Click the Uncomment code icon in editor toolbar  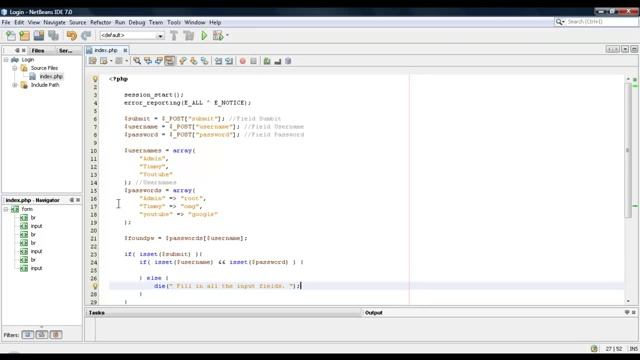[278, 61]
